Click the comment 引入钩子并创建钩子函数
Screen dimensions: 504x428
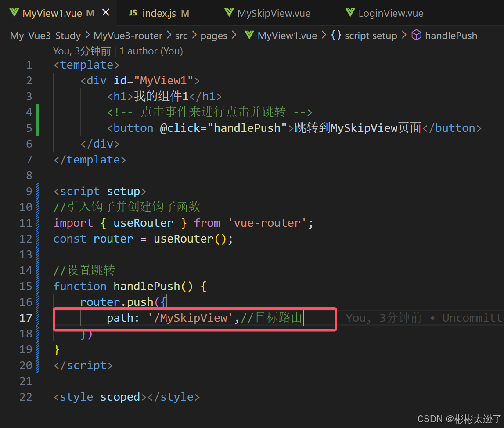point(127,207)
